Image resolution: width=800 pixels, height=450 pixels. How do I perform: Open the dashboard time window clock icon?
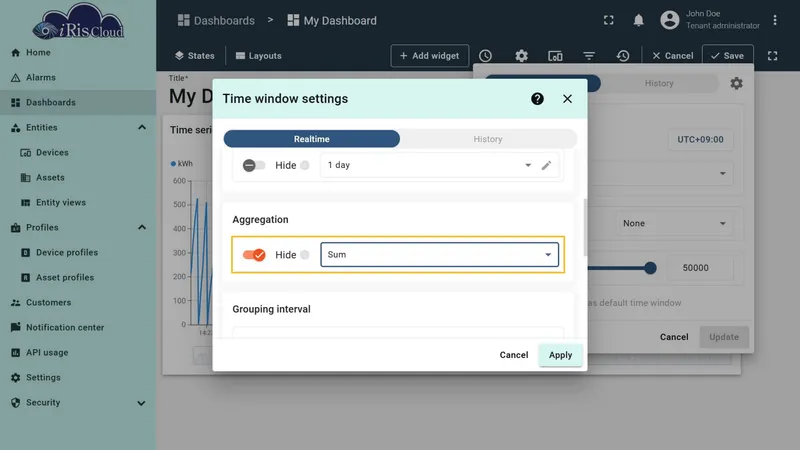point(485,56)
